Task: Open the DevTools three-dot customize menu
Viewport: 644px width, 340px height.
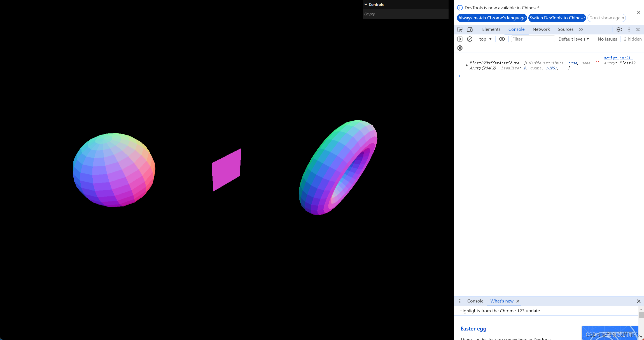Action: click(x=629, y=29)
